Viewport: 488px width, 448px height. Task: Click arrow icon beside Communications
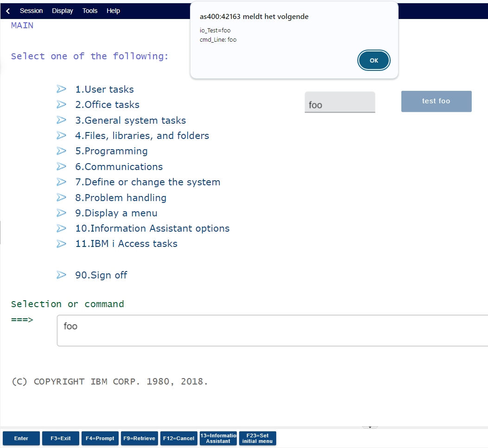tap(62, 166)
